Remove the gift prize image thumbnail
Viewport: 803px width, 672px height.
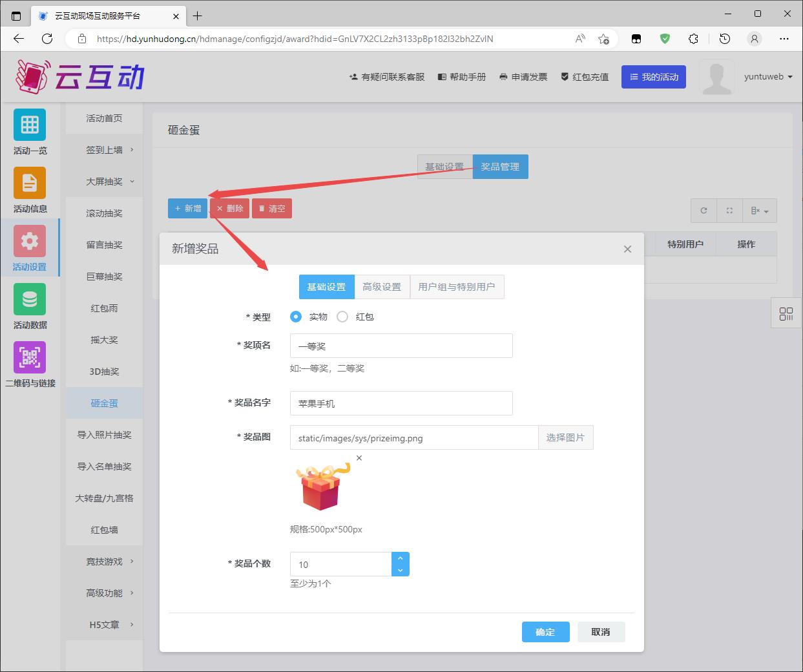point(359,458)
